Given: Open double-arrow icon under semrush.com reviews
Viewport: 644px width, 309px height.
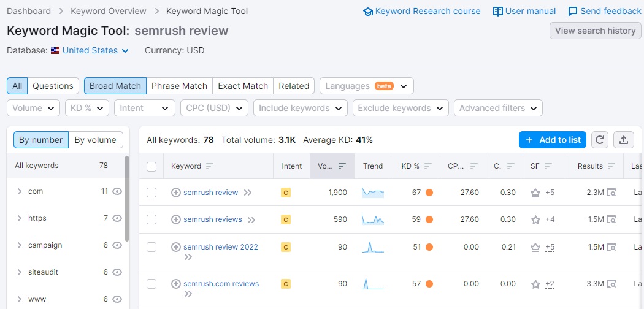Looking at the screenshot, I should click(188, 294).
